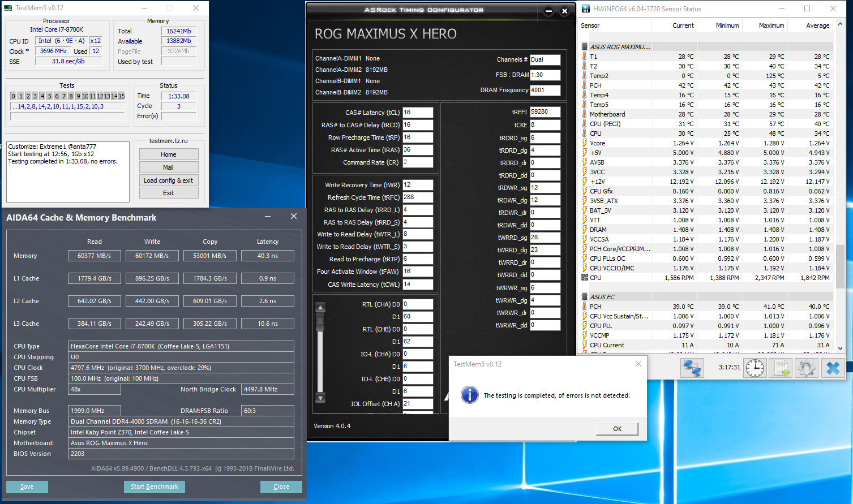This screenshot has width=853, height=504.
Task: Click the scroll down arrow in ASRock Timing Configurator
Action: (320, 398)
